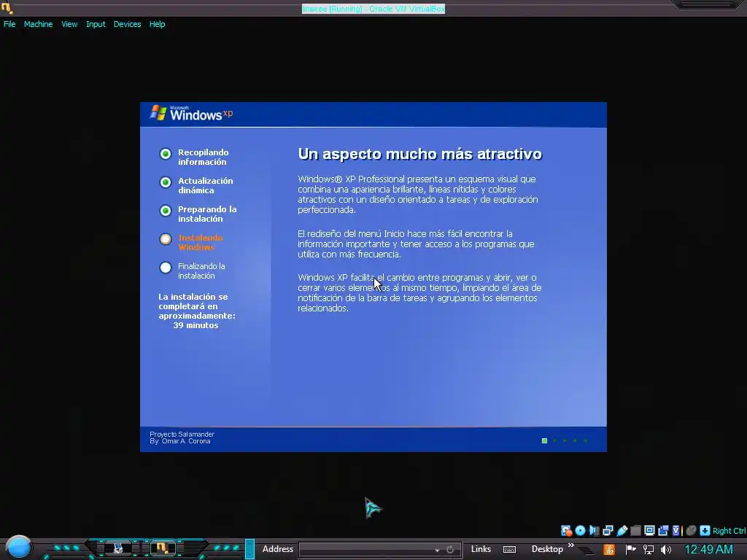Click the taskbar toolbar grip handle
The image size is (747, 560).
coord(249,549)
